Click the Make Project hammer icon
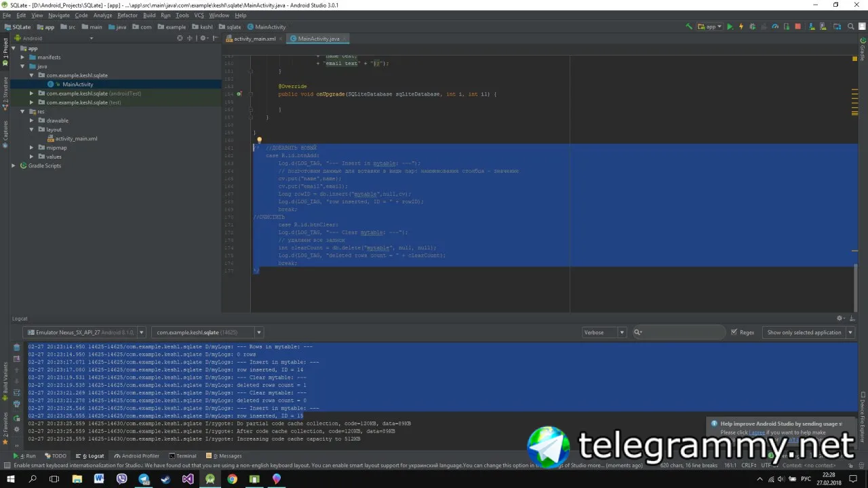The height and width of the screenshot is (488, 868). [689, 27]
